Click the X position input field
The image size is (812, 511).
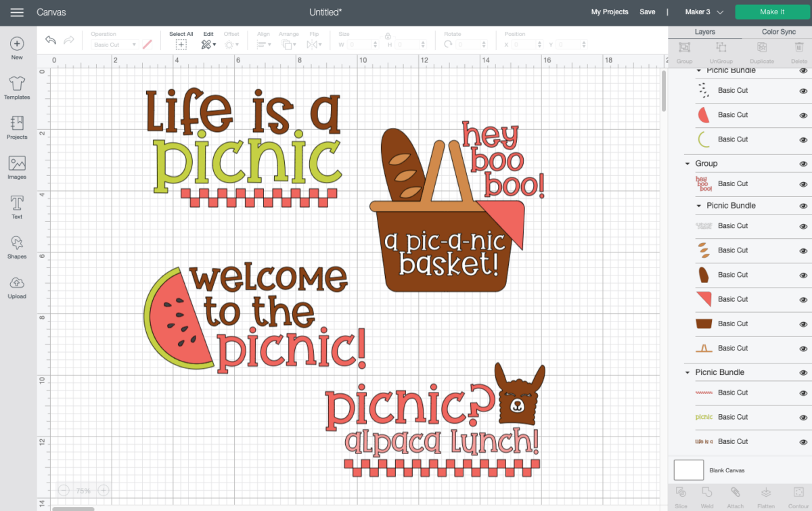[528, 45]
